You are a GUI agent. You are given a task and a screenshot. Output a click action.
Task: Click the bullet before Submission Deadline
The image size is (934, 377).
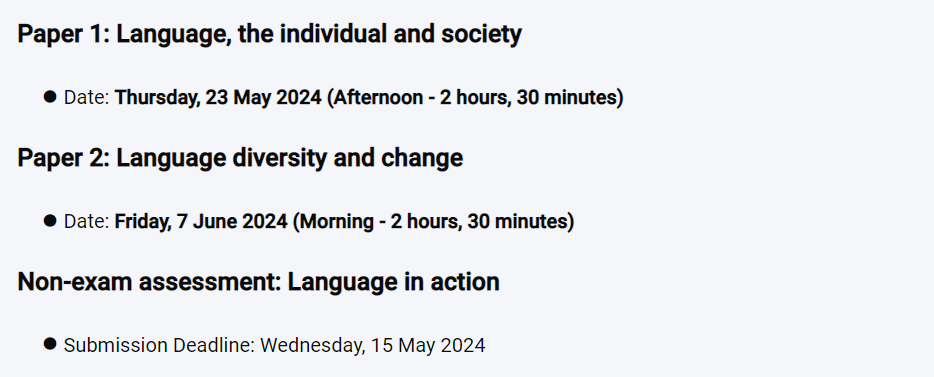[x=50, y=344]
